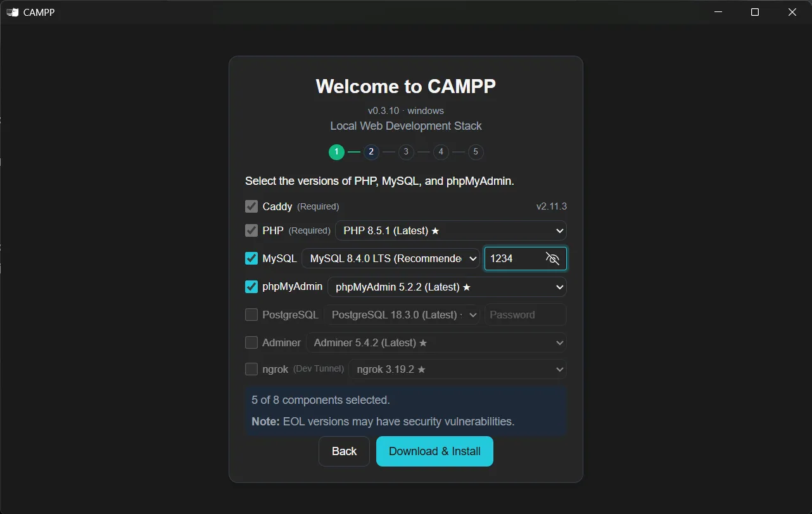Image resolution: width=812 pixels, height=514 pixels.
Task: Uncheck the phpMyAdmin checkbox
Action: pos(251,287)
